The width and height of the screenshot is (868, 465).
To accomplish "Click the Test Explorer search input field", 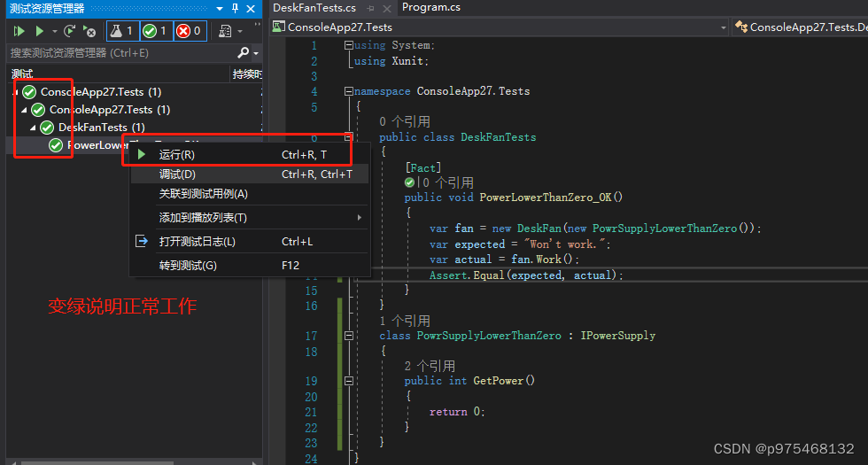I will pyautogui.click(x=122, y=52).
